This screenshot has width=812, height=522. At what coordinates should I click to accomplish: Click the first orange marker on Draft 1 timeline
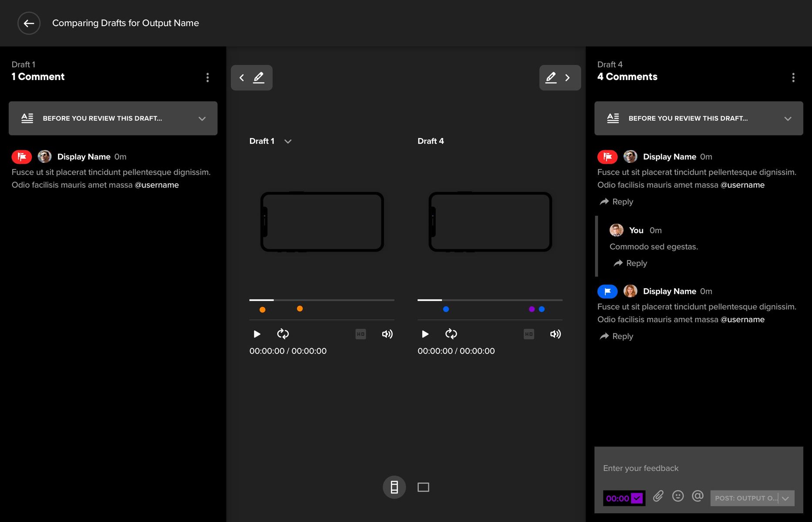[263, 310]
